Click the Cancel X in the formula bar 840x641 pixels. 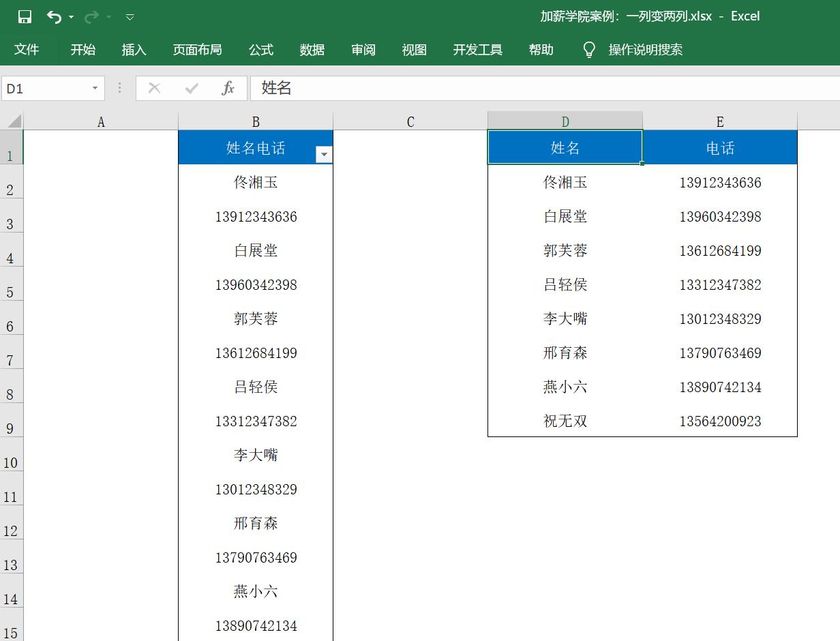pyautogui.click(x=153, y=88)
